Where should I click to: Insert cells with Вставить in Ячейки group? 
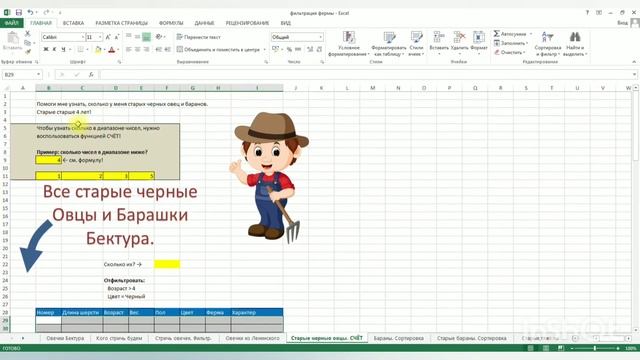[439, 43]
